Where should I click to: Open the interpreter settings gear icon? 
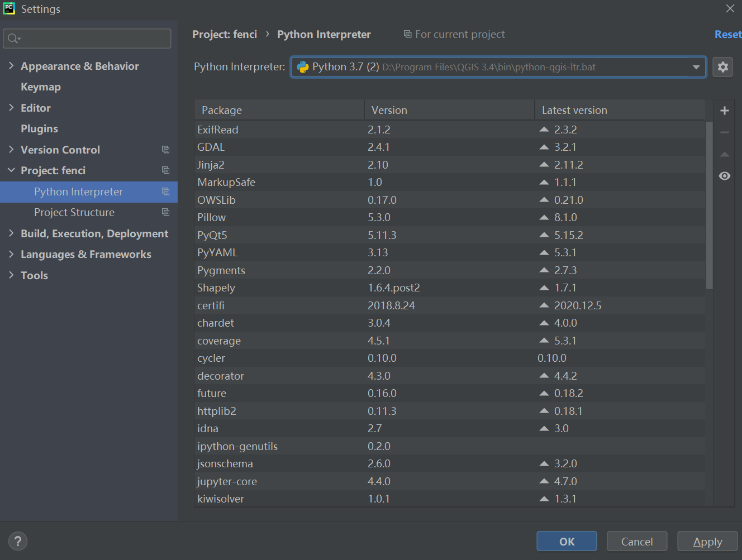722,66
